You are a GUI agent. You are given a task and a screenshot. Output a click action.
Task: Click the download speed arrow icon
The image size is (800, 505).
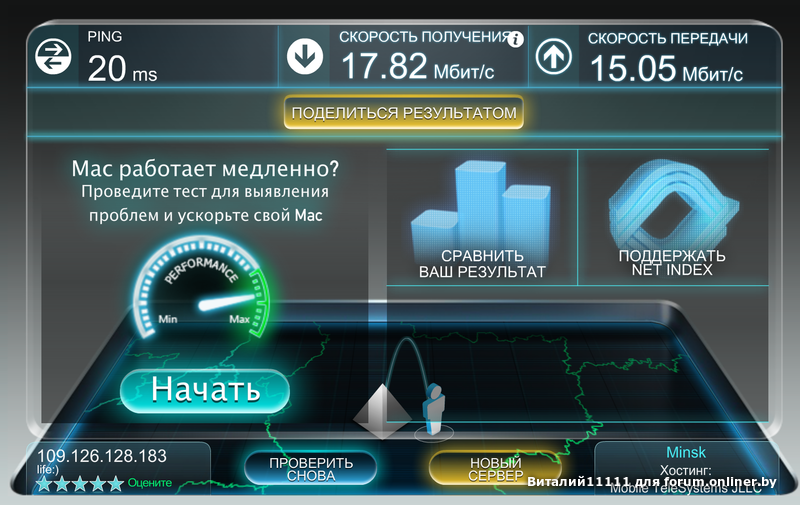[305, 56]
